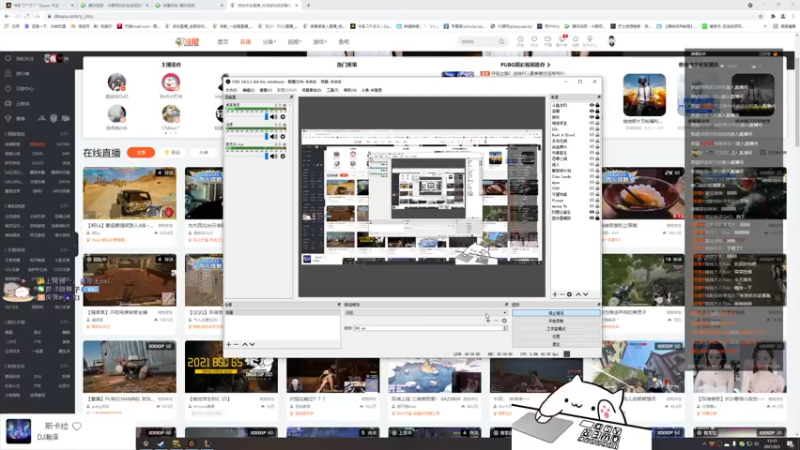Open settings gear of second mixer channel

coord(283,137)
